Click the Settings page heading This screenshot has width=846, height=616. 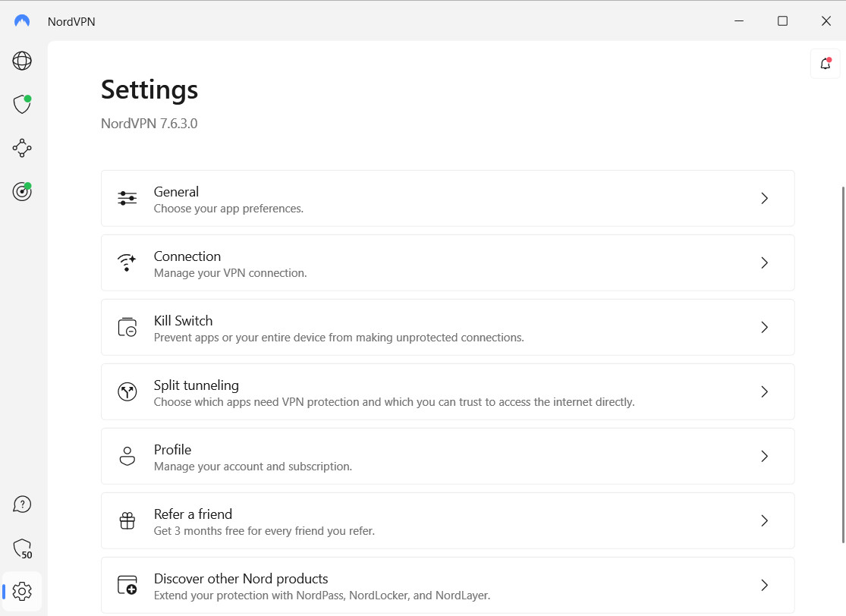tap(149, 90)
